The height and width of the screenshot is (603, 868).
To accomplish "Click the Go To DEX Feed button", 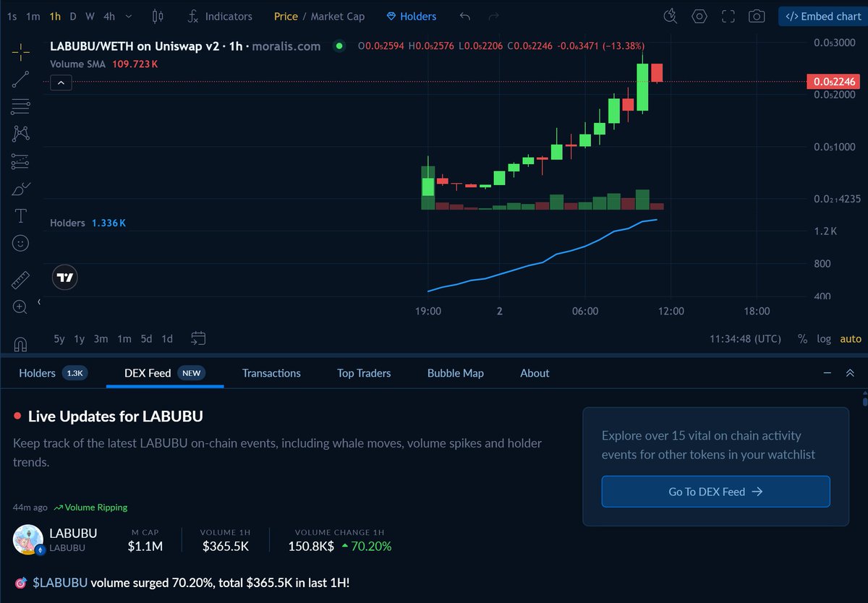I will [715, 492].
